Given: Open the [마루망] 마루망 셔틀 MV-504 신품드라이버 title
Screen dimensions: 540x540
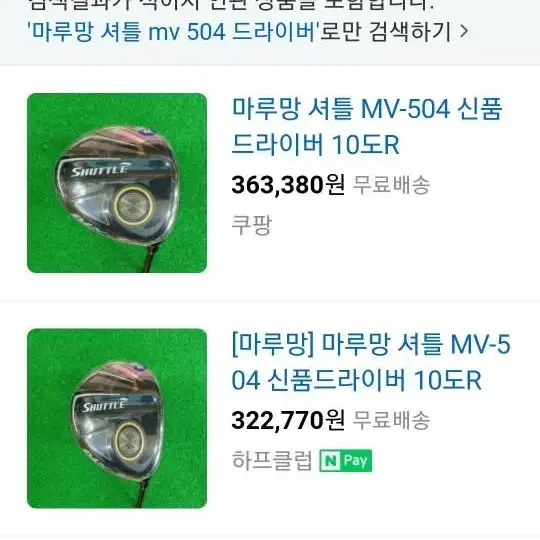Looking at the screenshot, I should [371, 362].
